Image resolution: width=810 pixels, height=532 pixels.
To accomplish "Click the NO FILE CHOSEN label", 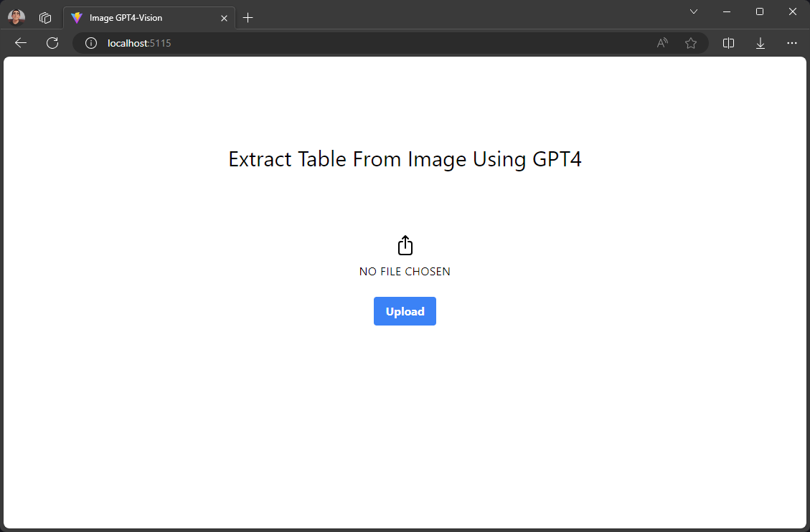I will point(405,272).
